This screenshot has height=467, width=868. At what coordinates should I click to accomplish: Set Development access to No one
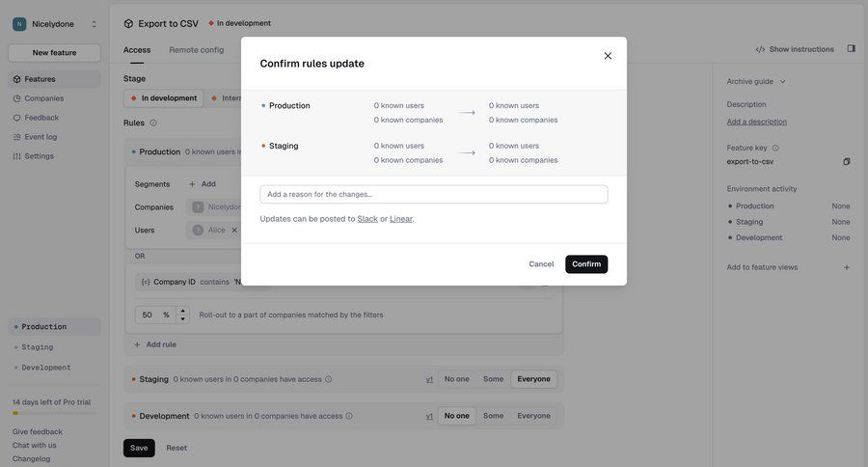[457, 416]
